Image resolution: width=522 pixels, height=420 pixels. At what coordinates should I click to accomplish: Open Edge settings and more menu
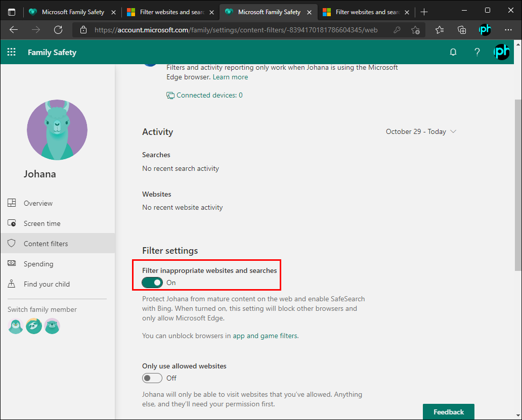pos(508,30)
